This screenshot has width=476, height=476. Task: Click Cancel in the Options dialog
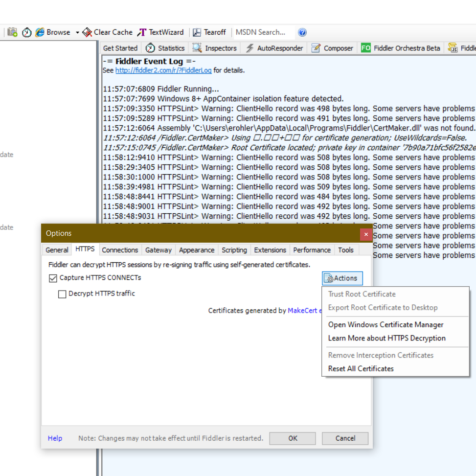tap(345, 438)
